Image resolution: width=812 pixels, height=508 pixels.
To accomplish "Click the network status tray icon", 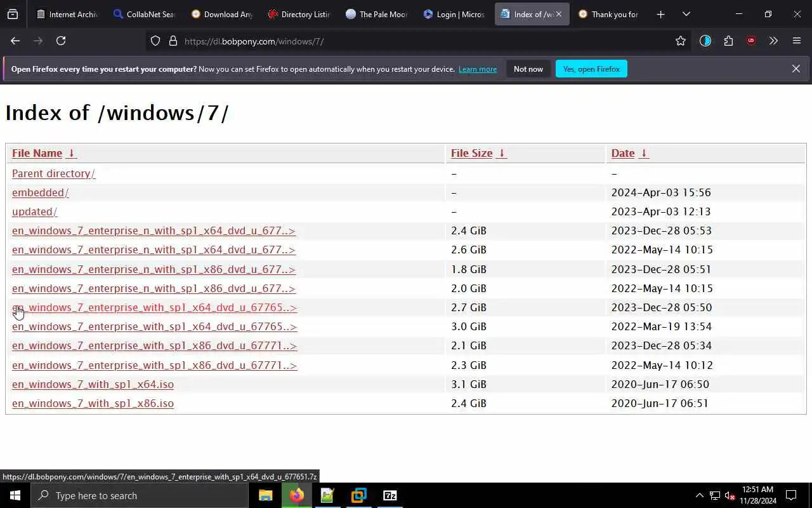I will click(714, 495).
